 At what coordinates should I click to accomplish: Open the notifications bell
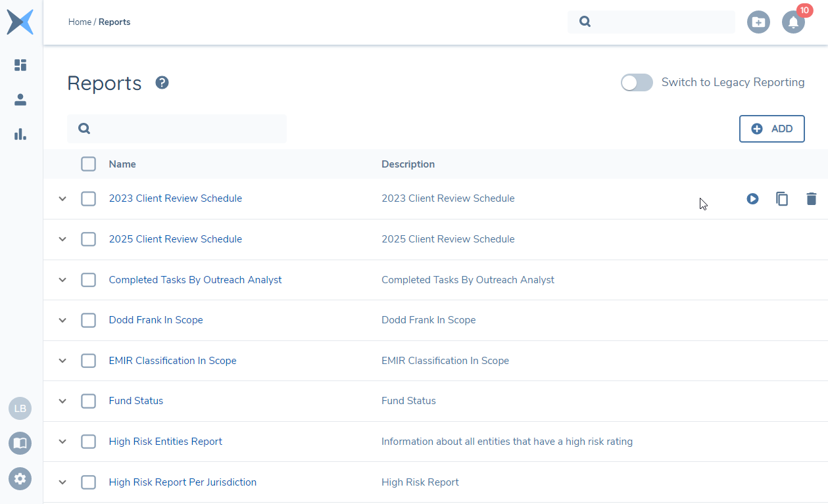click(x=793, y=22)
